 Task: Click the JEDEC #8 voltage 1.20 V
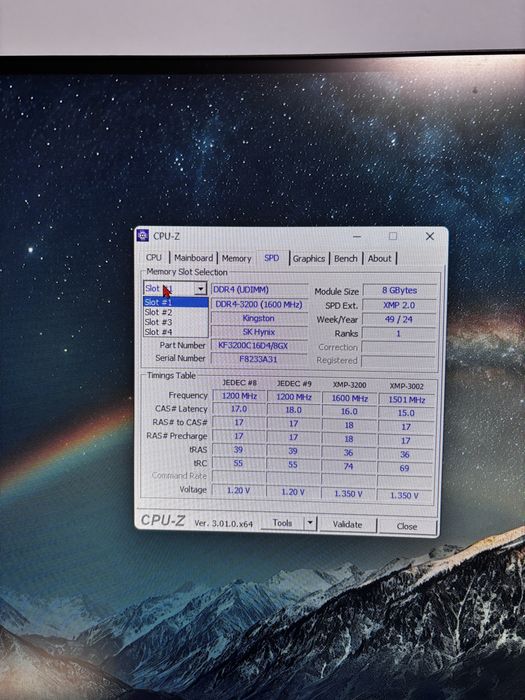click(238, 491)
